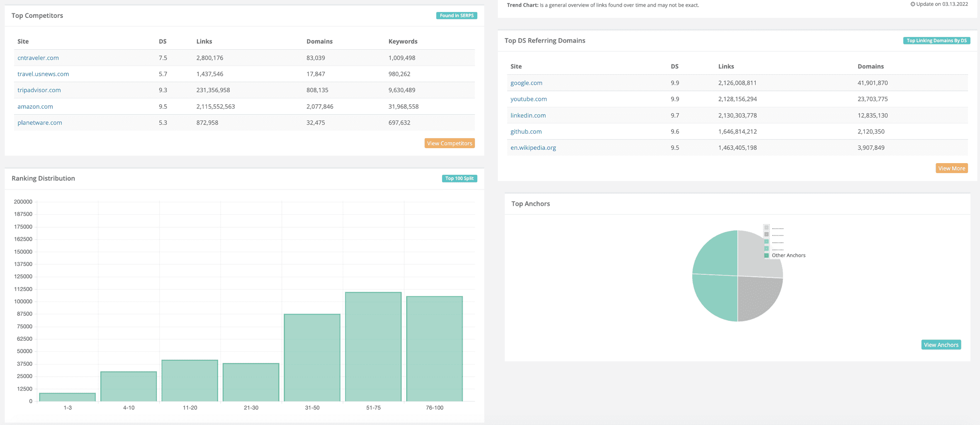Click the View More button
The width and height of the screenshot is (980, 425).
952,168
